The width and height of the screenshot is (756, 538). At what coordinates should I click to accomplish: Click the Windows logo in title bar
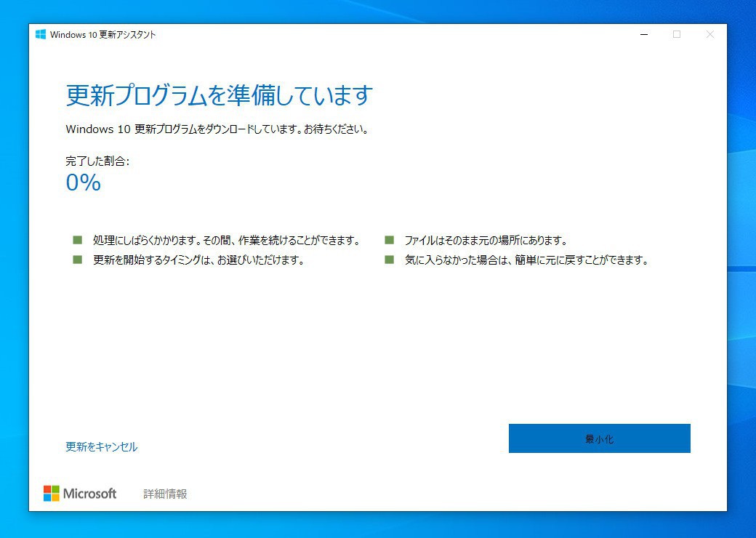point(41,34)
